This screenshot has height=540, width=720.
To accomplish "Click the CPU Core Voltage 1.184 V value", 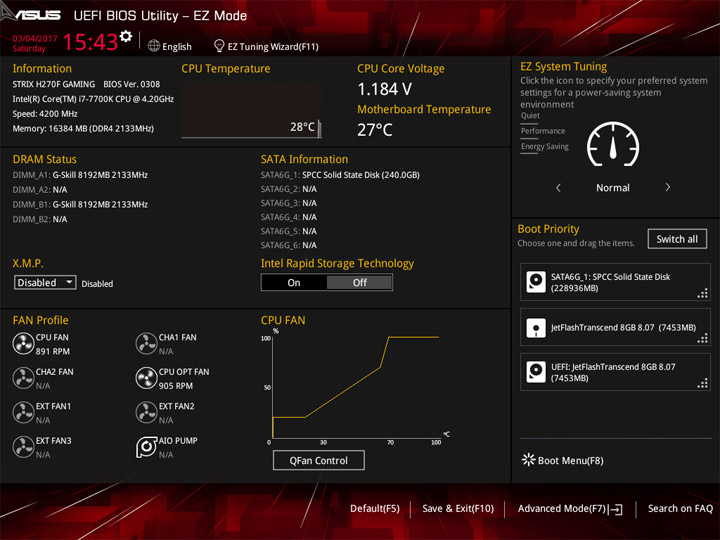I will pyautogui.click(x=385, y=89).
